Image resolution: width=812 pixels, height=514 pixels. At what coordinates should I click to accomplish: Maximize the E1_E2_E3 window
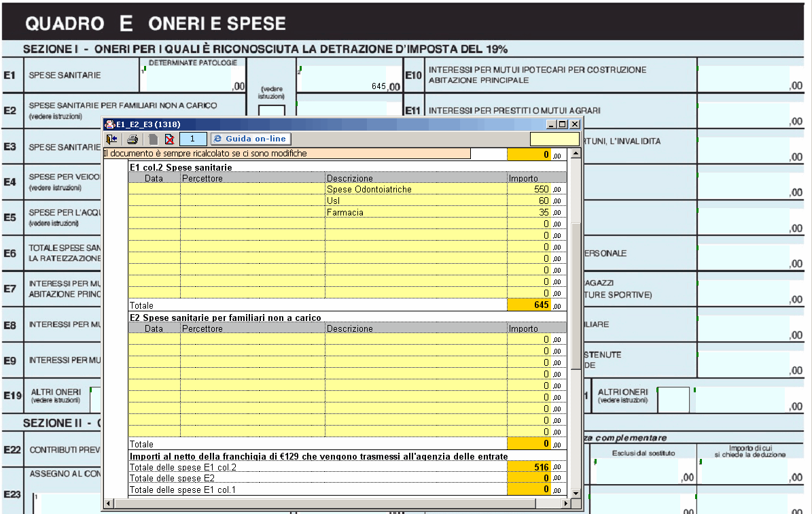coord(563,124)
